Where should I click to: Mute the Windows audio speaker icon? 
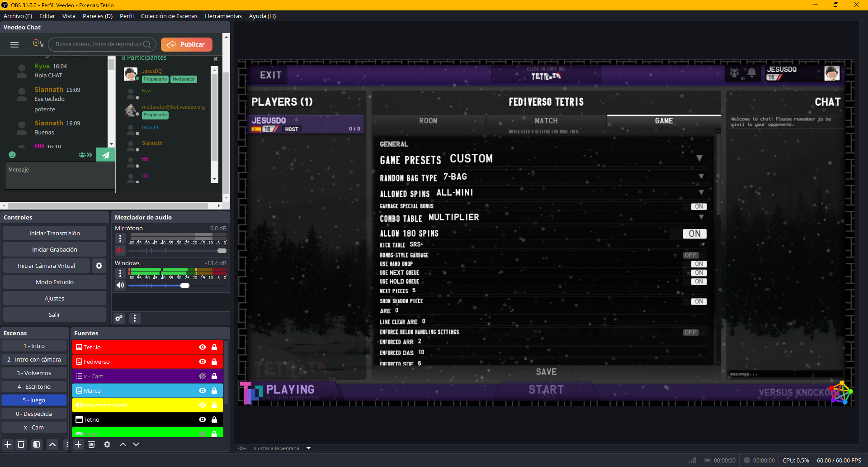coord(120,285)
